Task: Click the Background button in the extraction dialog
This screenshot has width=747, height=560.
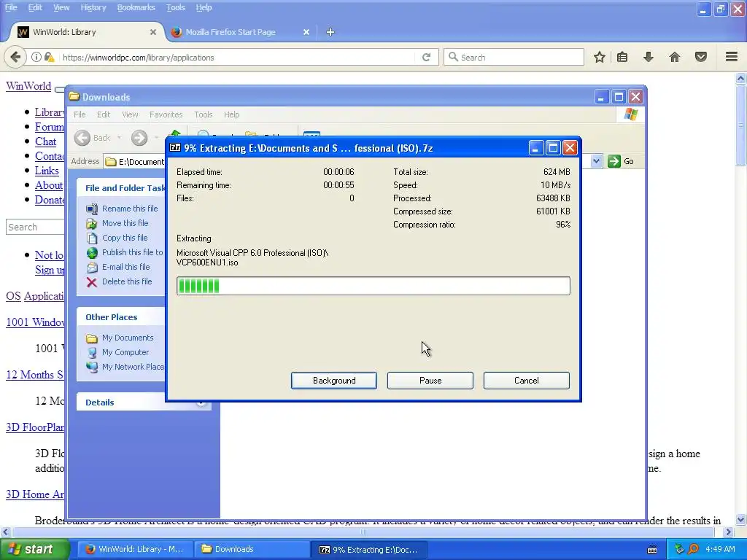Action: pyautogui.click(x=334, y=381)
